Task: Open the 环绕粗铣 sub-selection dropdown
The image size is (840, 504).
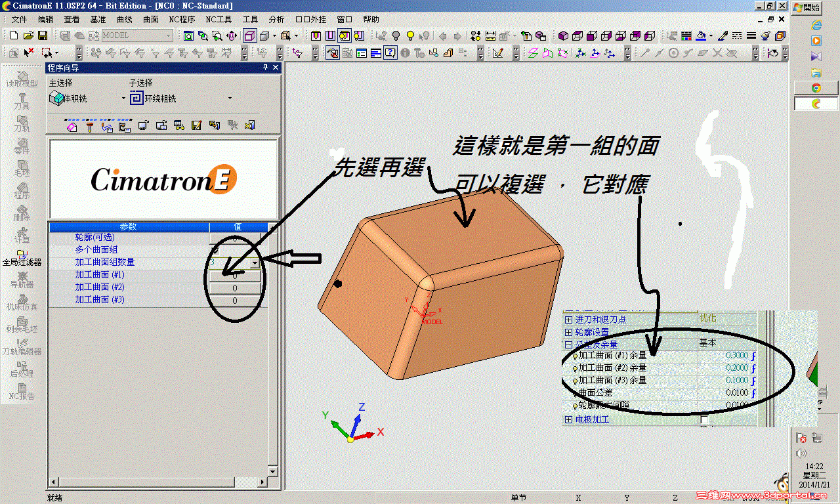Action: [x=229, y=96]
